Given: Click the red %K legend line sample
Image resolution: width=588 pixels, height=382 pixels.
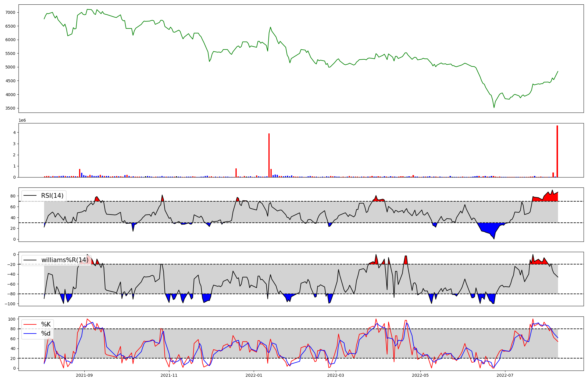Looking at the screenshot, I should (30, 324).
